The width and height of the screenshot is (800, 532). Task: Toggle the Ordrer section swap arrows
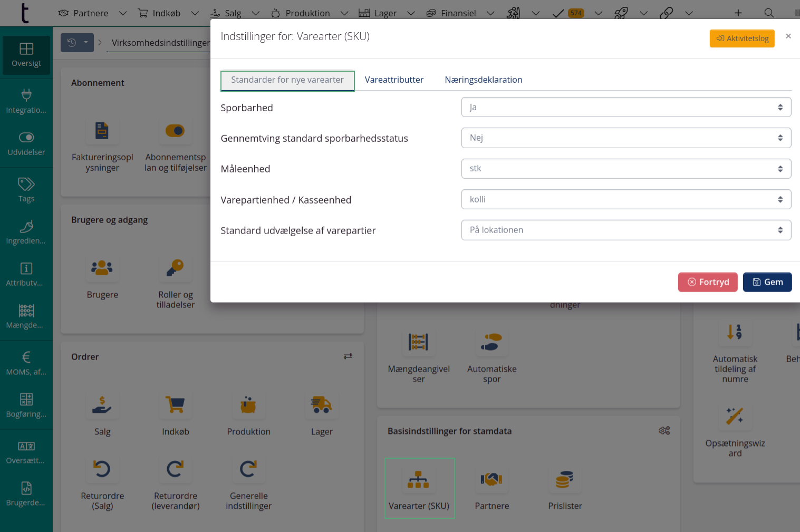348,356
